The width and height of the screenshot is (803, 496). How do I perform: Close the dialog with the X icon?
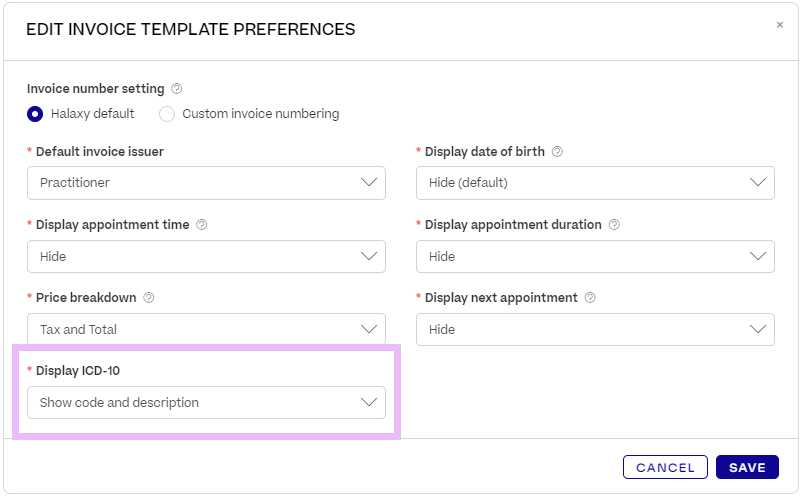point(780,25)
